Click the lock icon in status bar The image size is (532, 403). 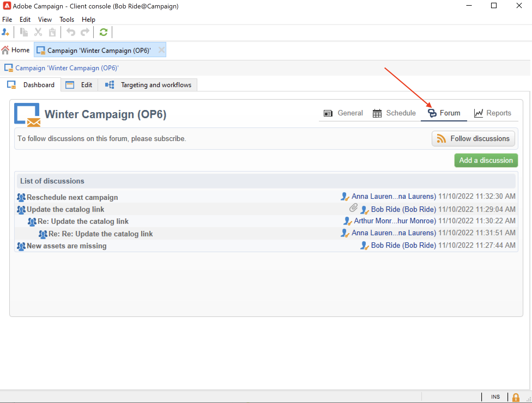[x=516, y=397]
